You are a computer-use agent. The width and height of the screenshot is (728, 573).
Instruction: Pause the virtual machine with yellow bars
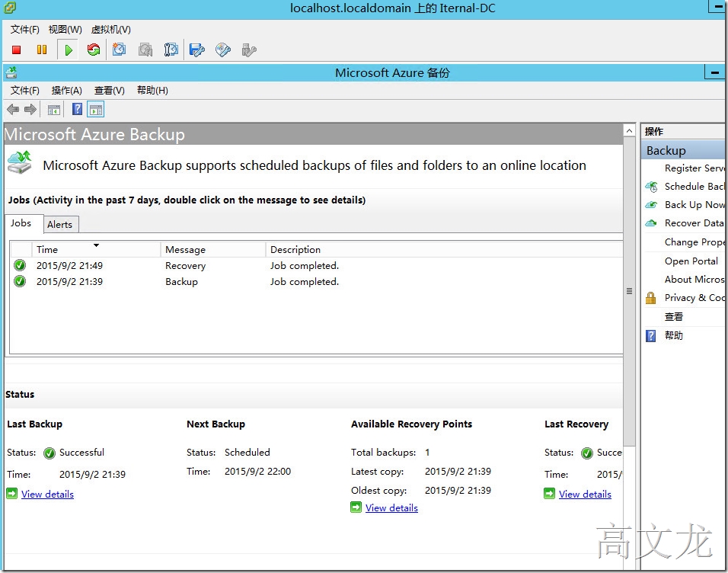tap(42, 50)
